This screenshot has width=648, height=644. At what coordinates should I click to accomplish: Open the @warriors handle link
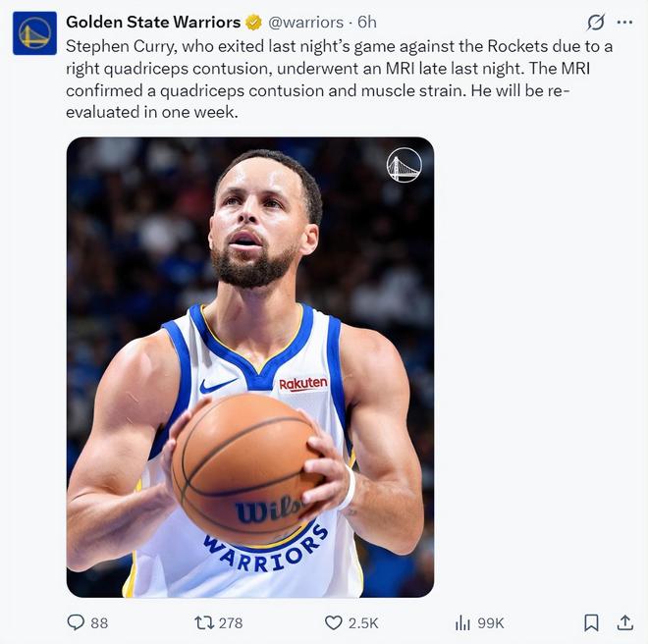pos(305,22)
